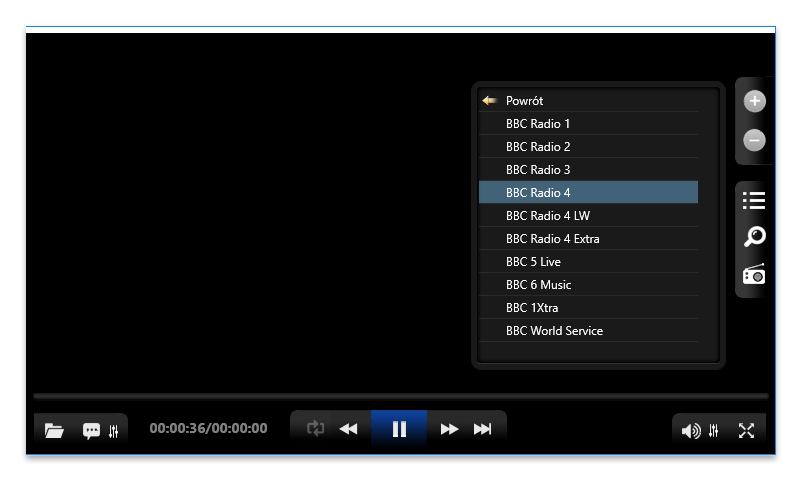Show the playlist list icon
This screenshot has height=481, width=802.
tap(754, 200)
